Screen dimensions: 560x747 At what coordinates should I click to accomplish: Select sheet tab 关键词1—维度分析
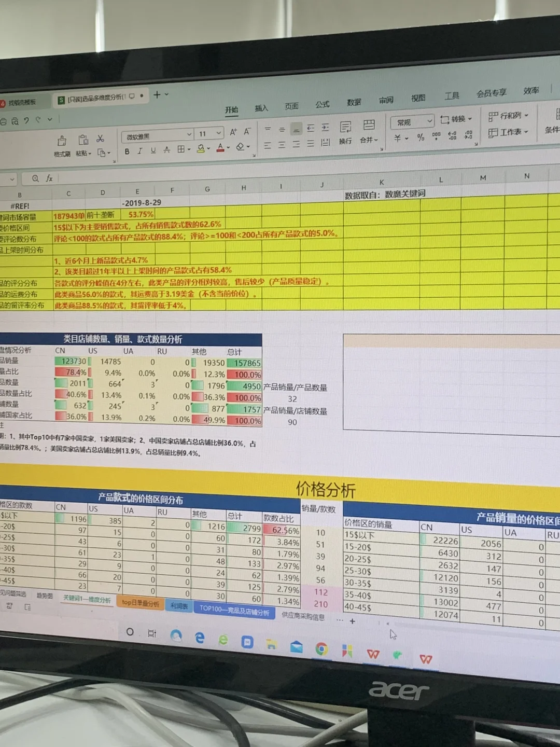(87, 599)
